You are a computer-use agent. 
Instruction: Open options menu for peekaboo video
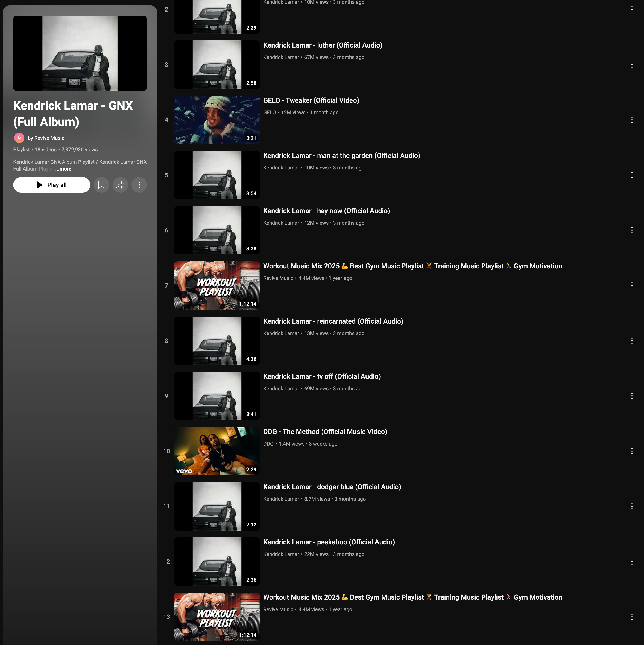coord(632,562)
